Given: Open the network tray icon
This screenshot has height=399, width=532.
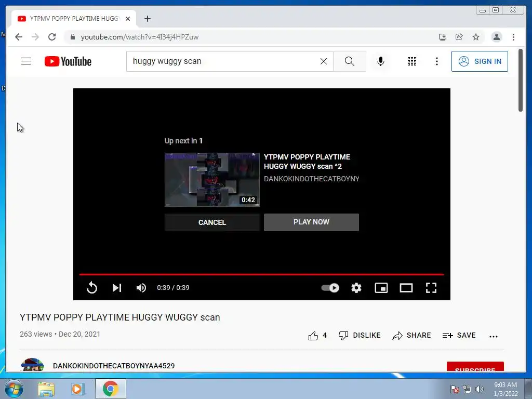Looking at the screenshot, I should [467, 389].
